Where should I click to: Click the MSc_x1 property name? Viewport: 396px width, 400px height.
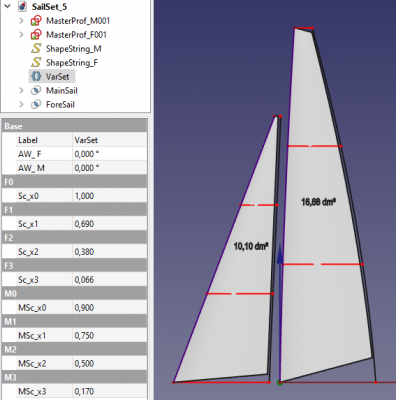pos(32,336)
